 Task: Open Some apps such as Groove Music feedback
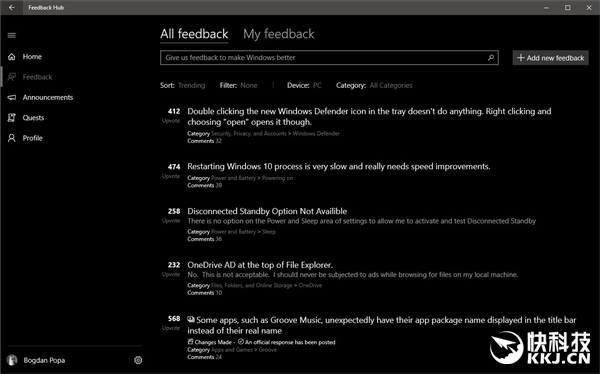382,325
